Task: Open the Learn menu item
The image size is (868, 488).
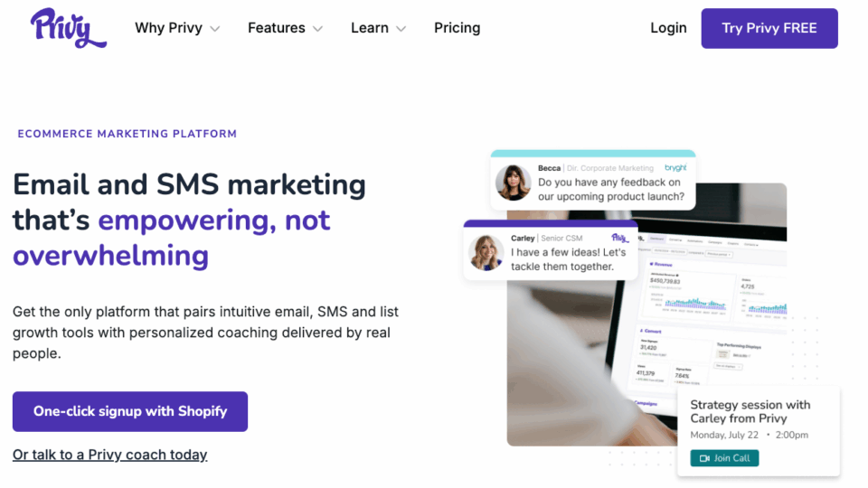Action: [x=369, y=28]
